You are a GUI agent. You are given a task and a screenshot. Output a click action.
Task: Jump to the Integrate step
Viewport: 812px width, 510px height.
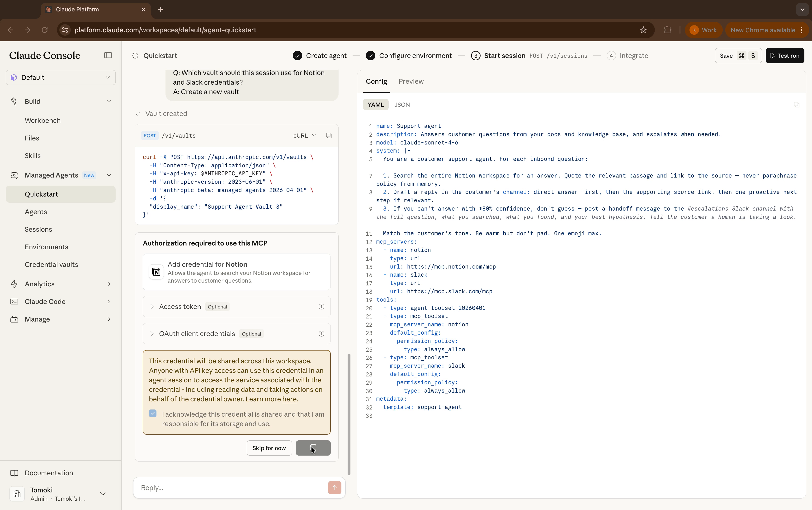pyautogui.click(x=627, y=56)
